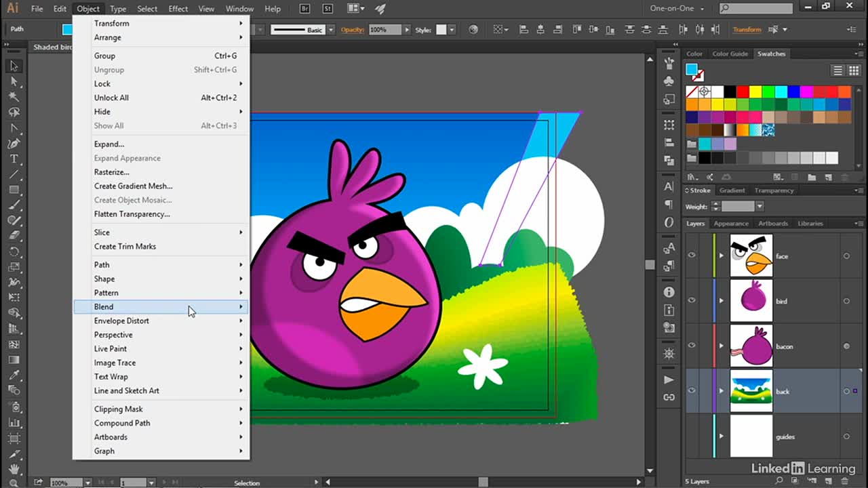Click the bacon layer target circle
868x488 pixels.
coord(846,346)
